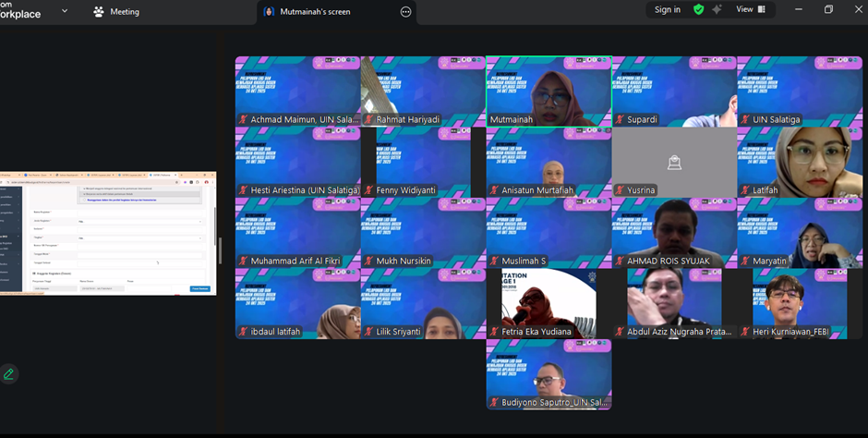Open AI Companion sparkle icon

tap(717, 9)
